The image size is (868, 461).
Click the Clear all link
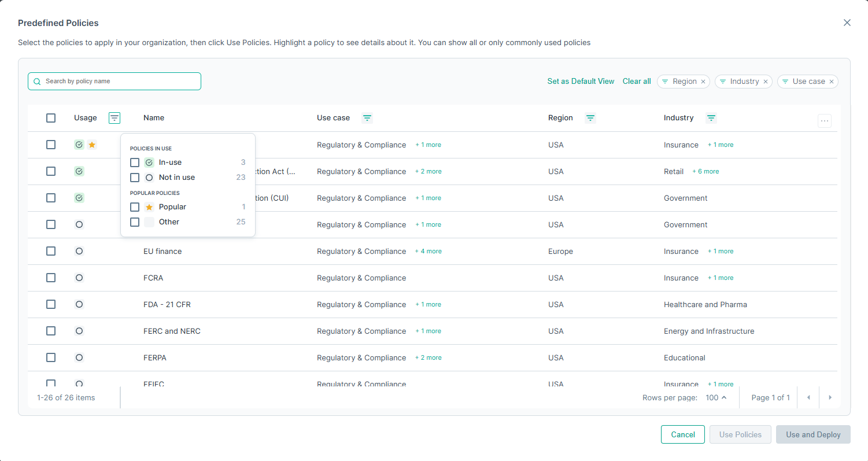(x=637, y=82)
